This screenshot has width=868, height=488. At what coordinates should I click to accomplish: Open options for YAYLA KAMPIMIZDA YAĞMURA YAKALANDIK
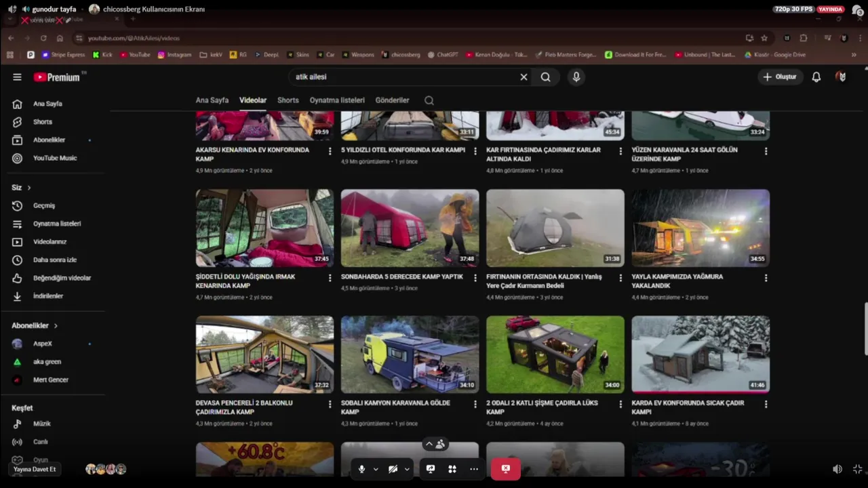tap(766, 278)
